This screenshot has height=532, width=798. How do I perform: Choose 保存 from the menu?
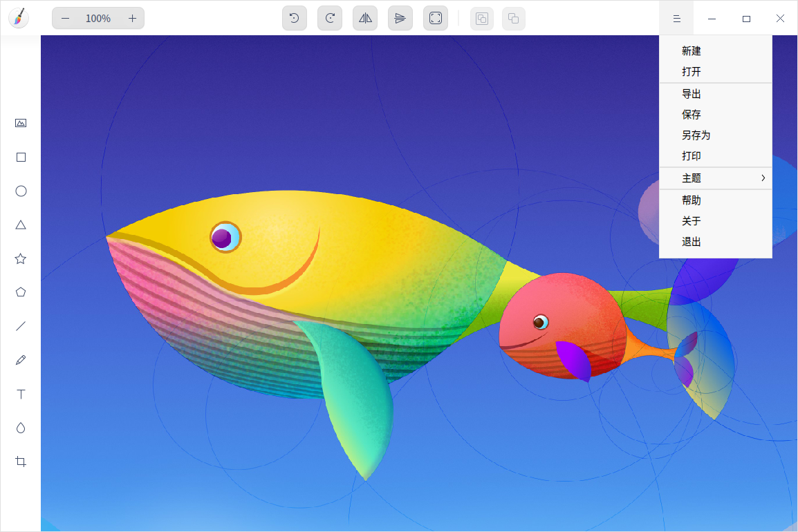click(x=716, y=115)
